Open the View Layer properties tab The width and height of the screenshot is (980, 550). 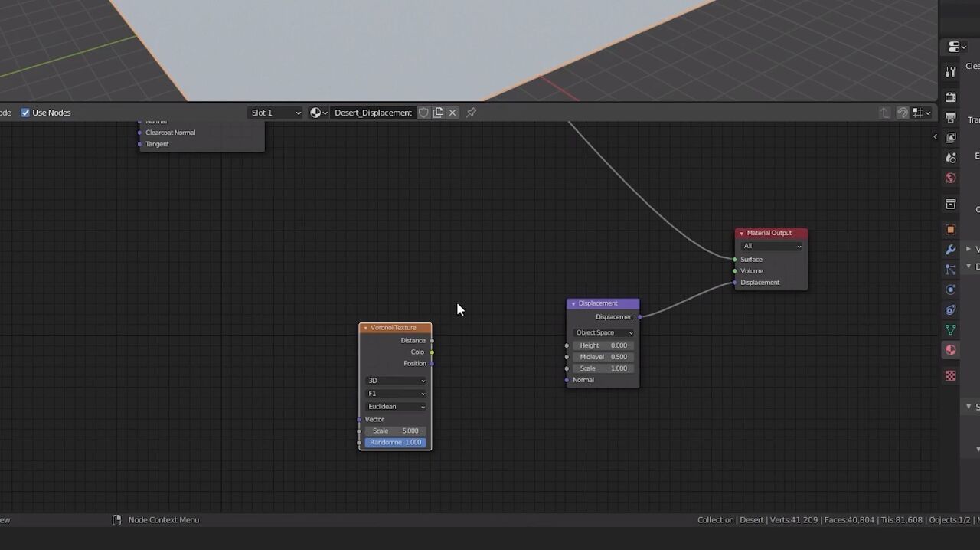coord(950,137)
